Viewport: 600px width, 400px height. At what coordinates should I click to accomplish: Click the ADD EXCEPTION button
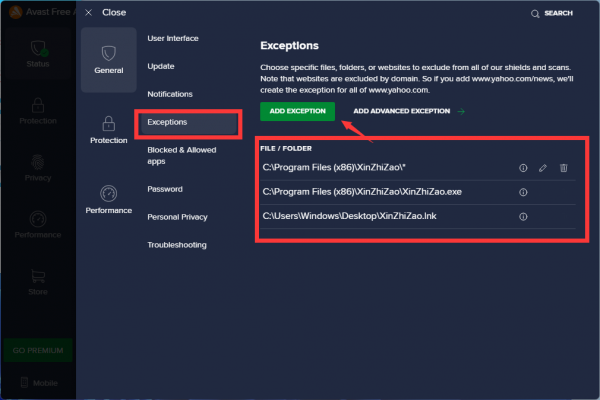click(x=297, y=111)
